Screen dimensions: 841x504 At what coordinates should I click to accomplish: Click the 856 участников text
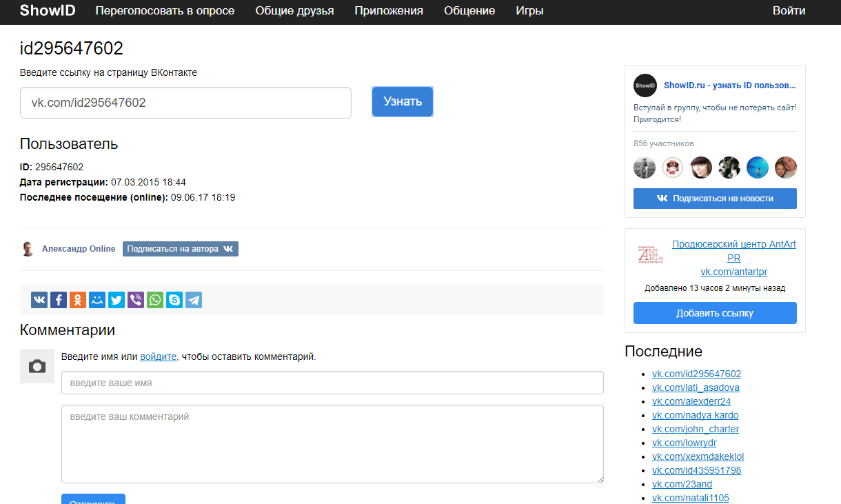(x=663, y=143)
